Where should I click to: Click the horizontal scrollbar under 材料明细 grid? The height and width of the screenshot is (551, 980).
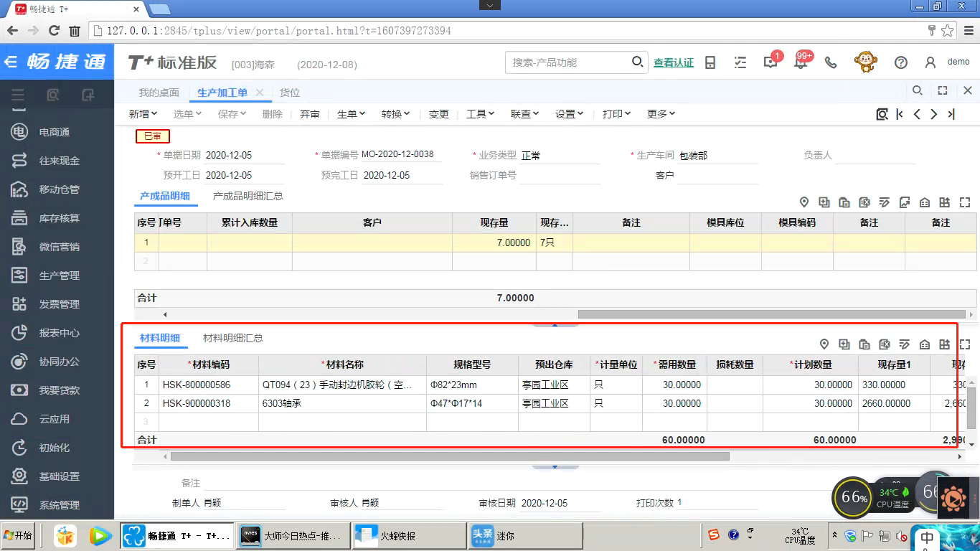click(450, 456)
